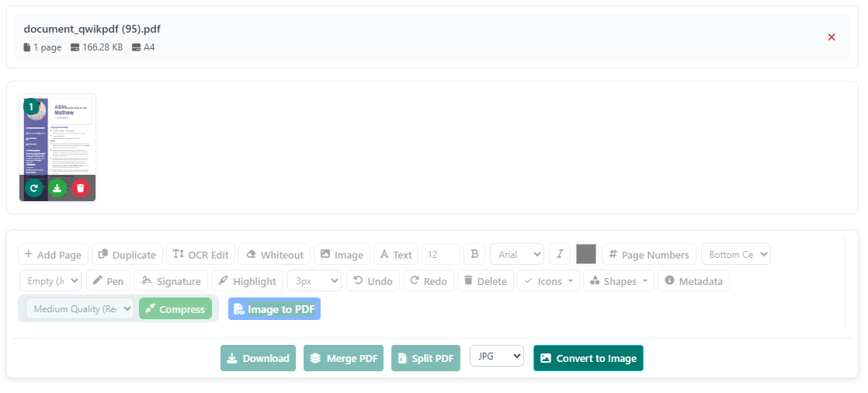Click the Split PDF button
Viewport: 868px width, 393px height.
(x=425, y=358)
